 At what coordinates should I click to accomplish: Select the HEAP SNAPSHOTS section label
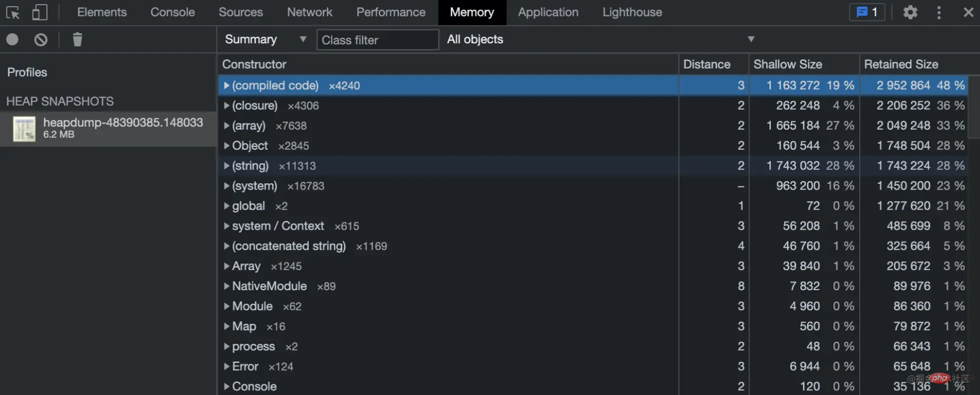(60, 101)
